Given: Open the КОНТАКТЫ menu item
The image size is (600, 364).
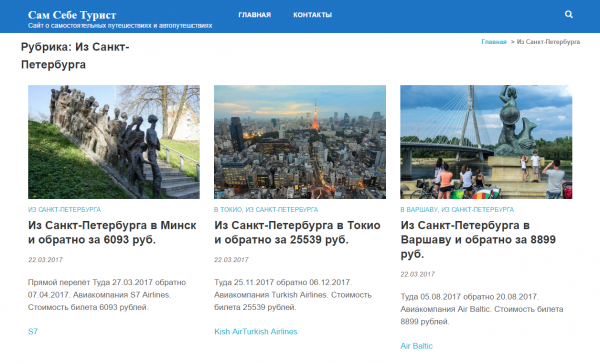Looking at the screenshot, I should tap(312, 15).
